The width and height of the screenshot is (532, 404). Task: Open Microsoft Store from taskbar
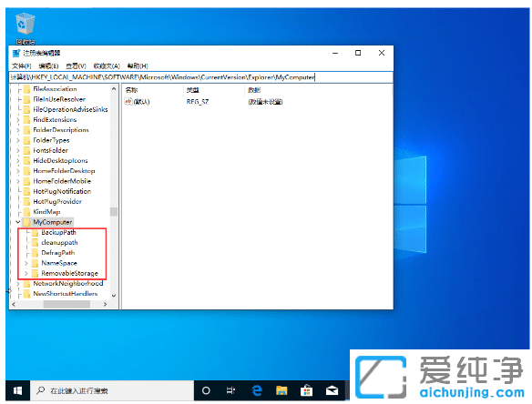point(306,390)
